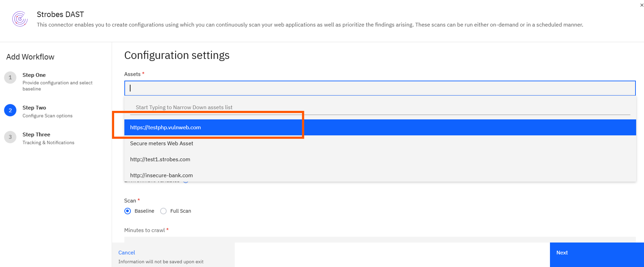The height and width of the screenshot is (267, 644).
Task: Click the number 3 step circle
Action: point(10,137)
